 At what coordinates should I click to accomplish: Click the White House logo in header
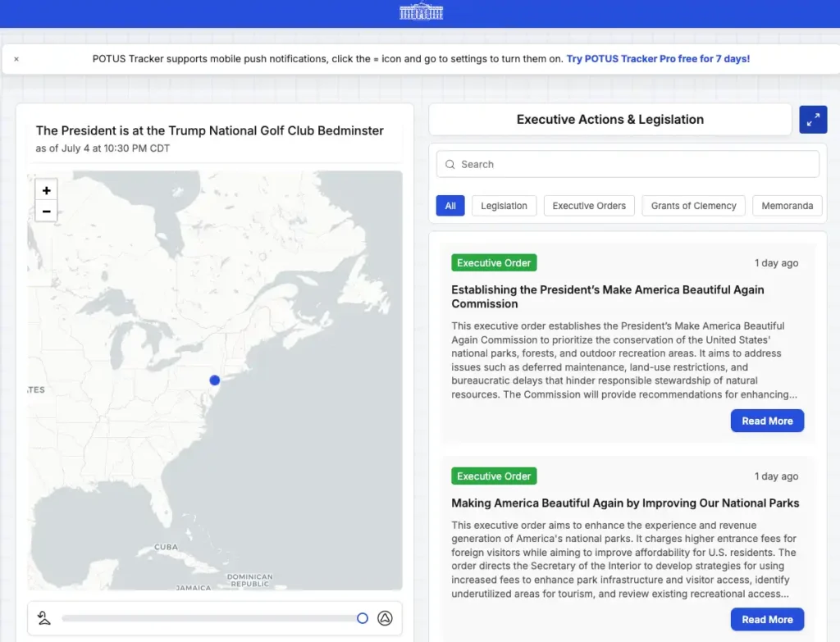coord(421,11)
